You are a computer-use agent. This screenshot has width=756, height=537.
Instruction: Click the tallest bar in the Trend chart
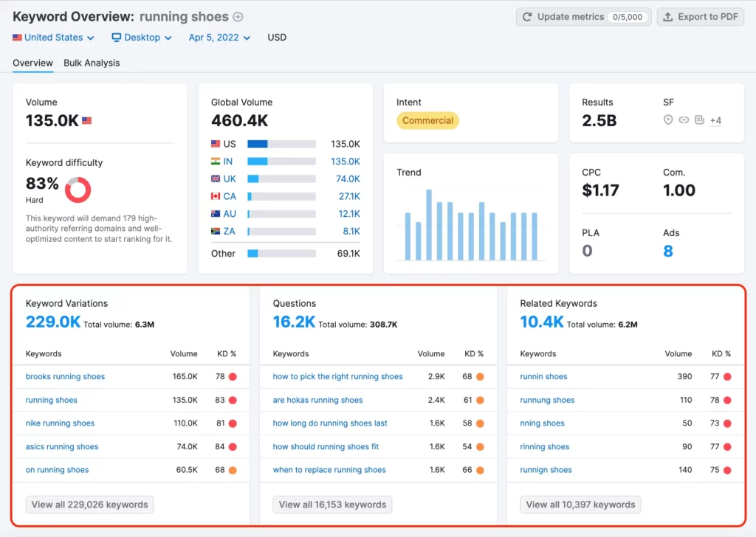[429, 225]
